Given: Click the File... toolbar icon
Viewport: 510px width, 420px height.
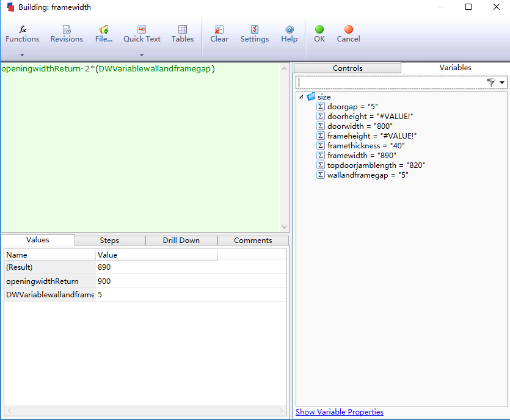Looking at the screenshot, I should click(x=104, y=34).
